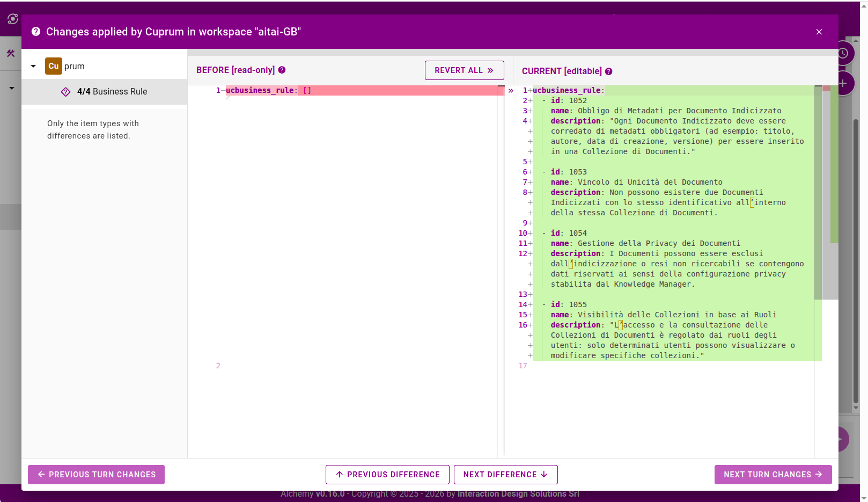The width and height of the screenshot is (868, 502).
Task: Select the Cu workspace badge icon
Action: tap(54, 66)
